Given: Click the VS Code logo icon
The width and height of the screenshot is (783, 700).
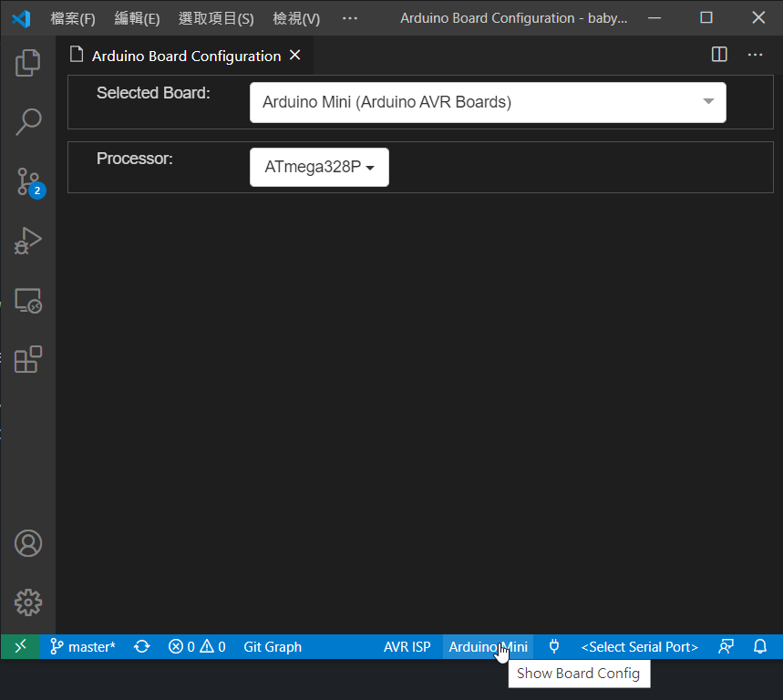Looking at the screenshot, I should tap(22, 18).
